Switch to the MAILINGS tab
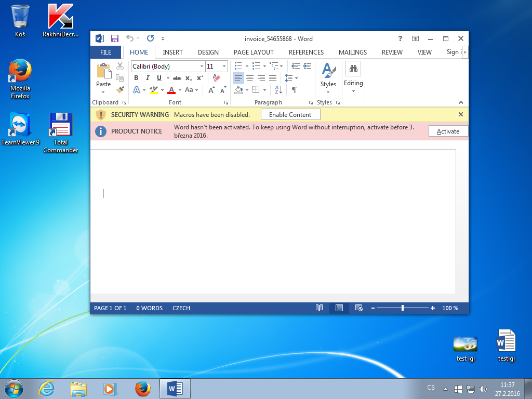The image size is (532, 399). pos(353,52)
